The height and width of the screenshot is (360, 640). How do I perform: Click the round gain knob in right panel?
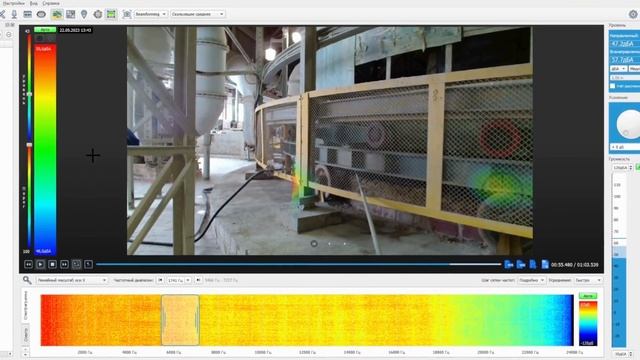coord(628,123)
